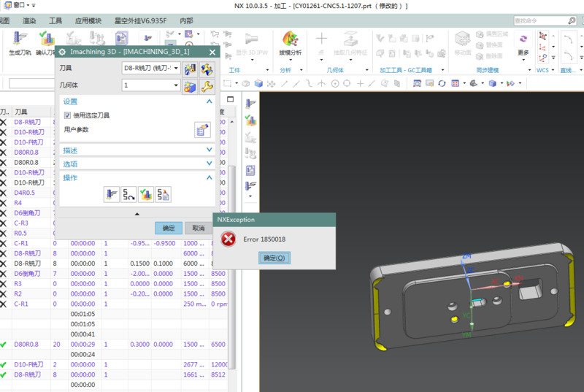Click the 移动面 move face icon

pyautogui.click(x=463, y=39)
